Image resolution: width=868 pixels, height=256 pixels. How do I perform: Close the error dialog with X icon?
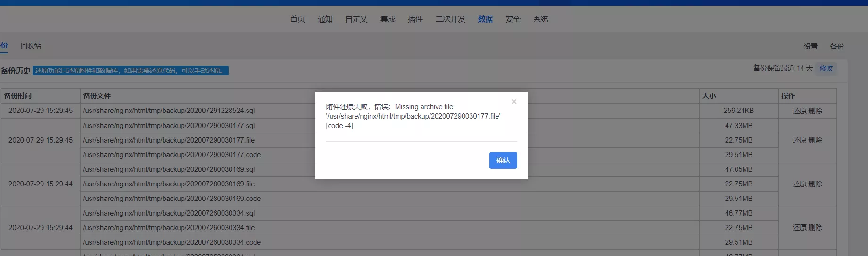(x=514, y=102)
